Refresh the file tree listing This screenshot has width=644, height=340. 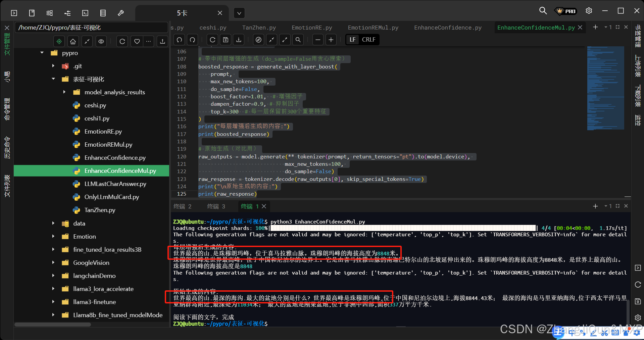tap(122, 41)
